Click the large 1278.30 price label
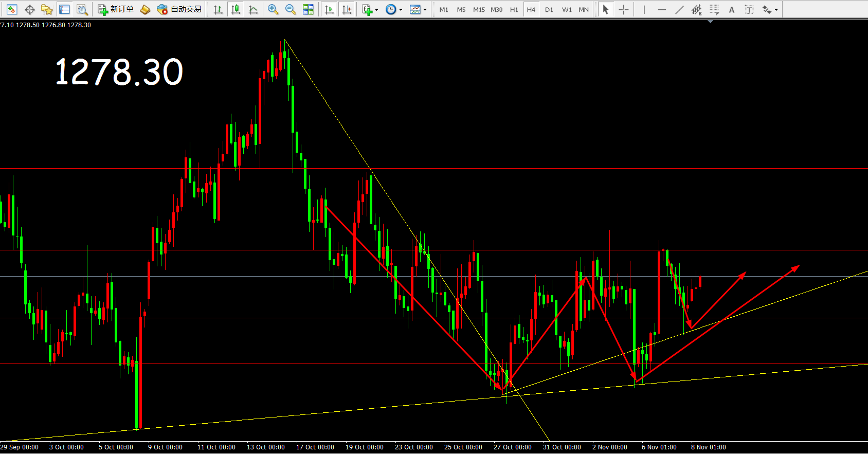 coord(119,72)
